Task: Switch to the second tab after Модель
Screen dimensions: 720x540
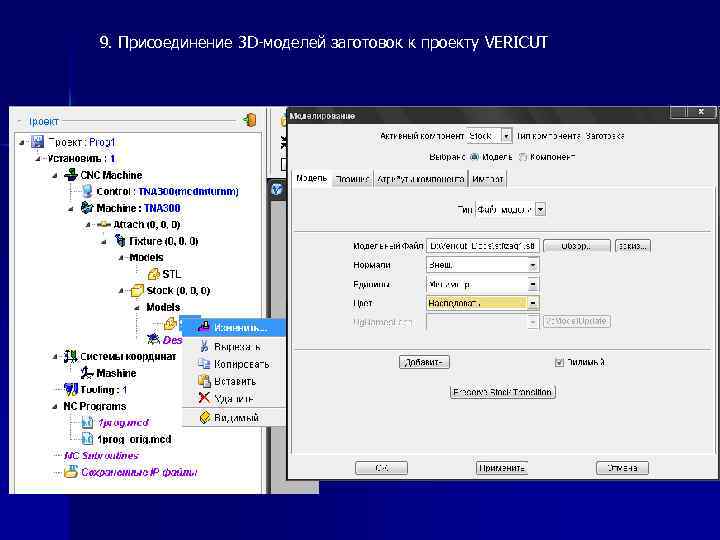Action: (352, 179)
